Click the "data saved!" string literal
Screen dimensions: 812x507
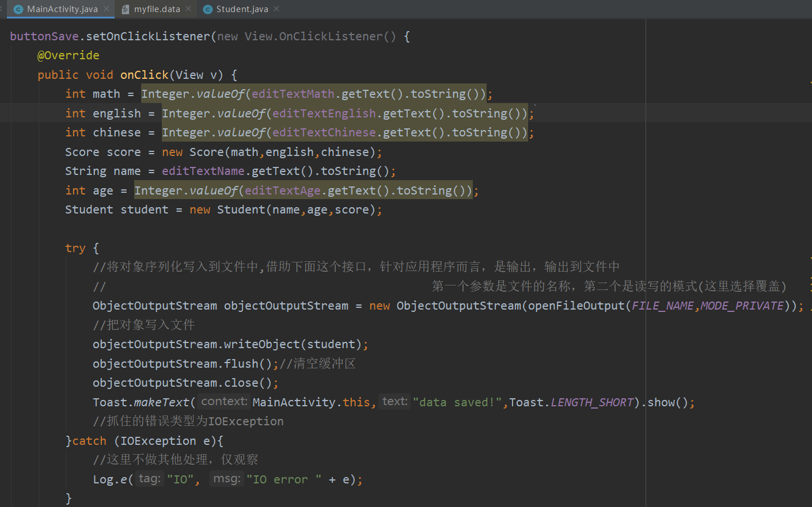[458, 402]
